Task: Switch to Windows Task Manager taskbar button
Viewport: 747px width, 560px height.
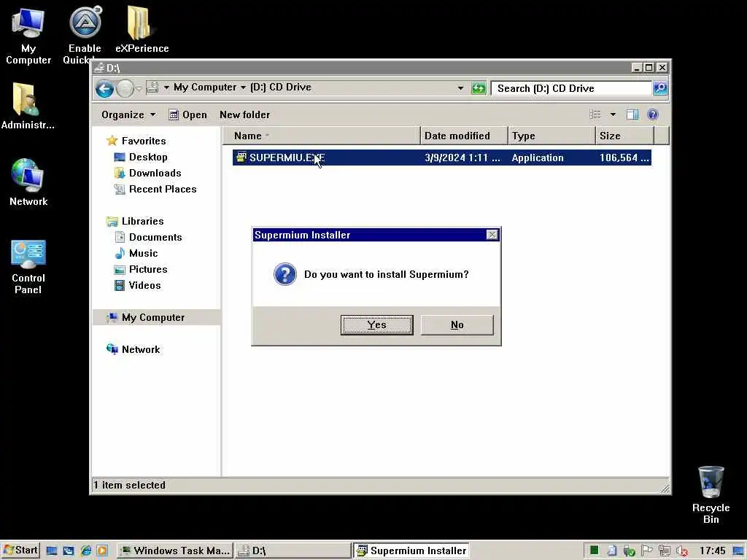Action: pos(174,551)
